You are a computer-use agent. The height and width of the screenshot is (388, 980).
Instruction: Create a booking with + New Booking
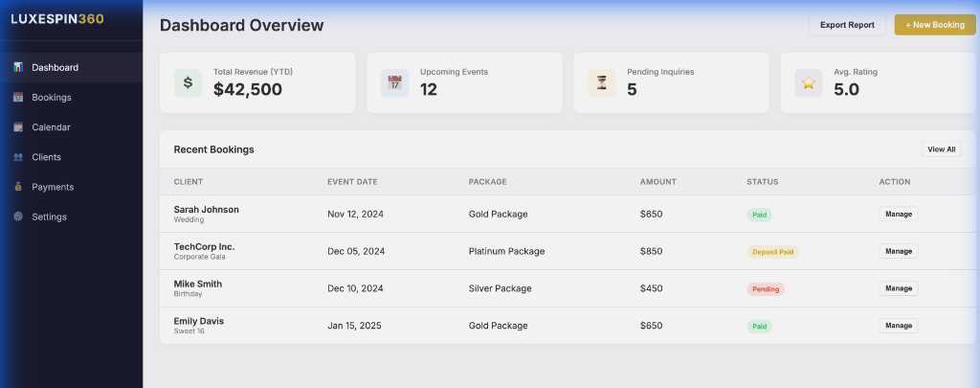(x=934, y=25)
